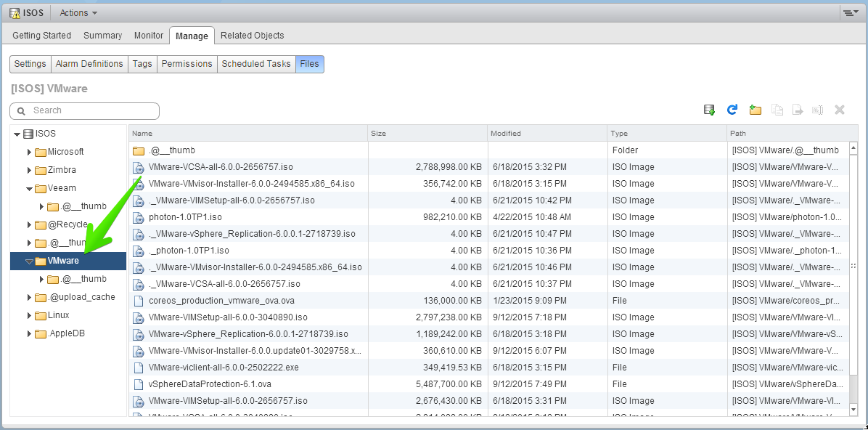Click the ISO icon beside photon-1.0TP1.iso

139,217
